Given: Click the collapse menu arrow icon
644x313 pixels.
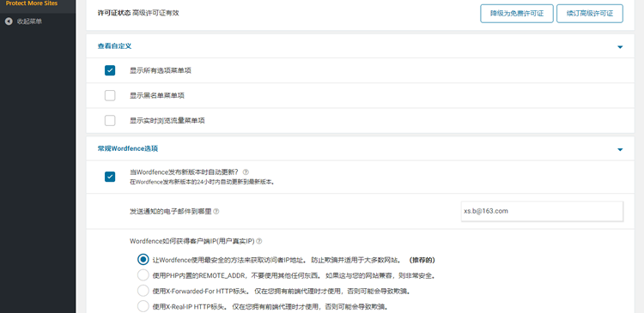Looking at the screenshot, I should 9,21.
